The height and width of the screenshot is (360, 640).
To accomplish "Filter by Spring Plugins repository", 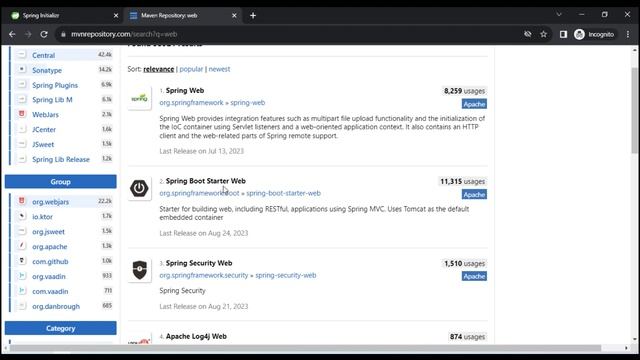I will point(55,85).
